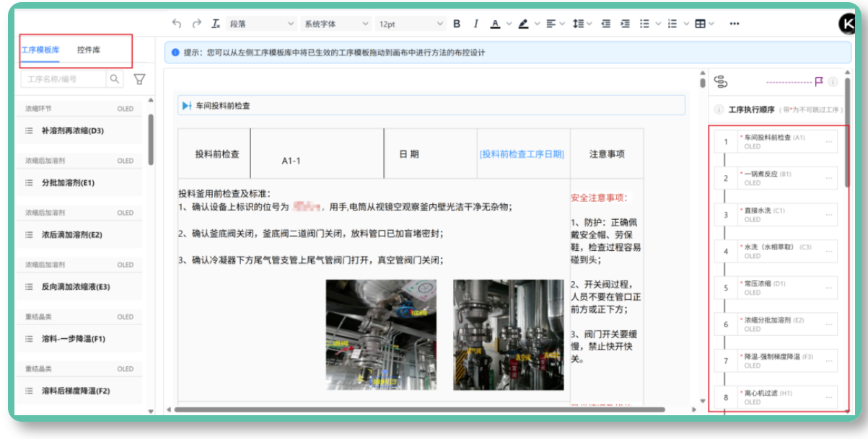Image resolution: width=868 pixels, height=439 pixels.
Task: Click the search magnifier icon
Action: coord(115,79)
